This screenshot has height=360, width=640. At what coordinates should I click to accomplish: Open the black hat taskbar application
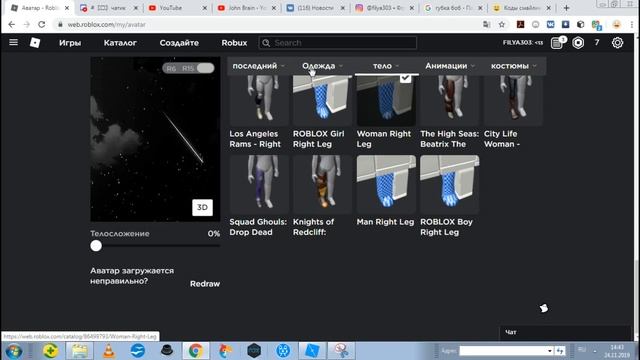click(x=167, y=351)
